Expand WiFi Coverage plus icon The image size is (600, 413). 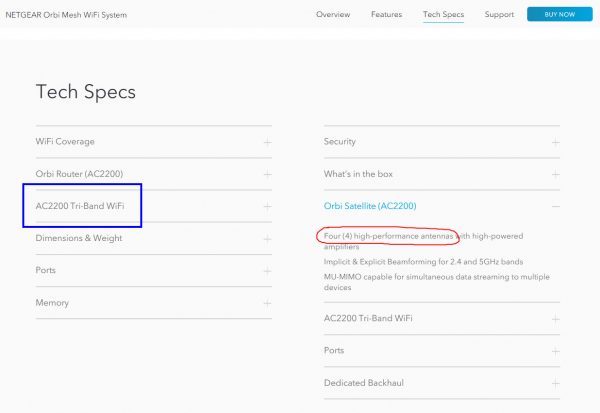pyautogui.click(x=267, y=142)
